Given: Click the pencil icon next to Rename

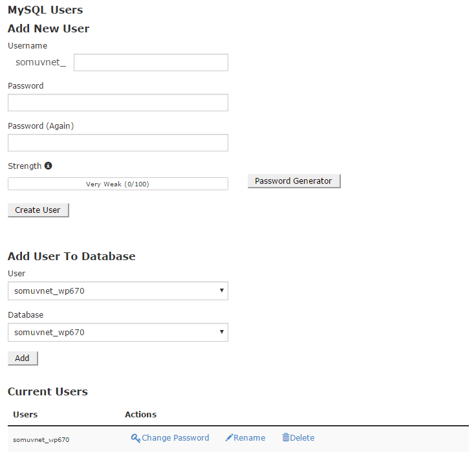Looking at the screenshot, I should coord(229,437).
